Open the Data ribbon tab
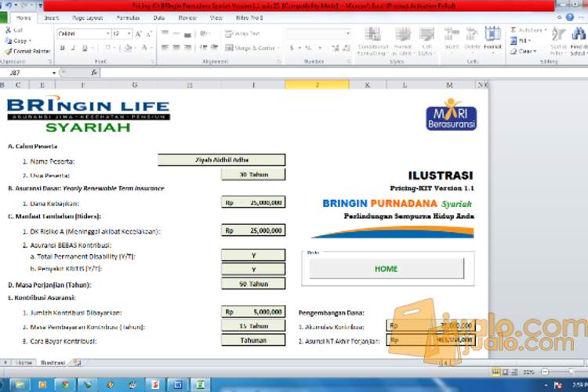Screen dimensions: 588x392 coord(158,17)
